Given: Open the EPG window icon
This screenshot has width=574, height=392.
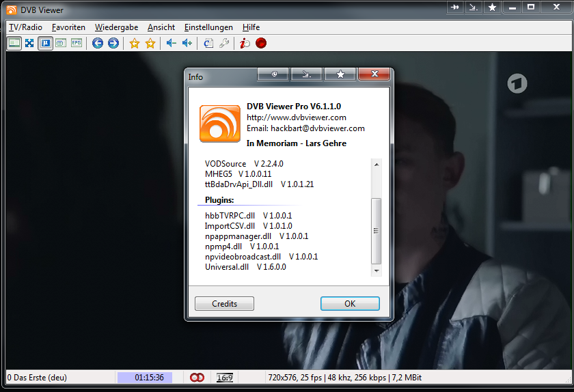Looking at the screenshot, I should [x=77, y=43].
